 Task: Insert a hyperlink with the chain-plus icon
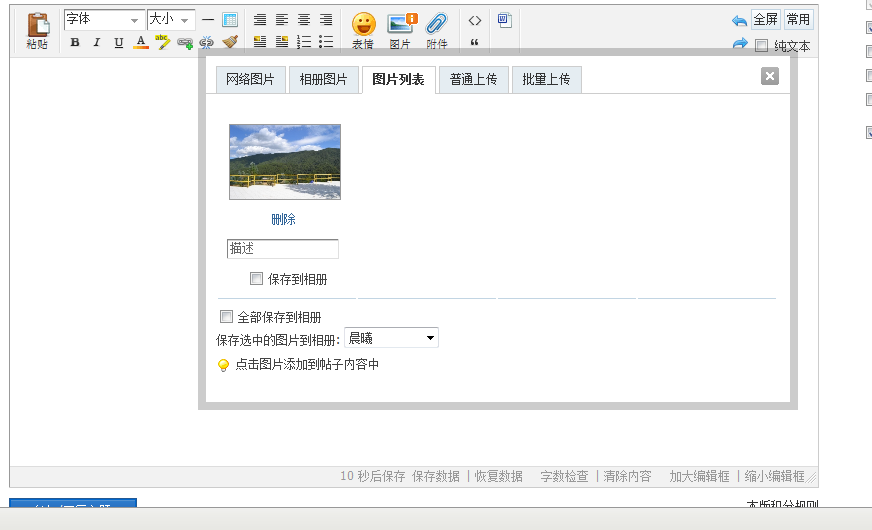point(185,42)
